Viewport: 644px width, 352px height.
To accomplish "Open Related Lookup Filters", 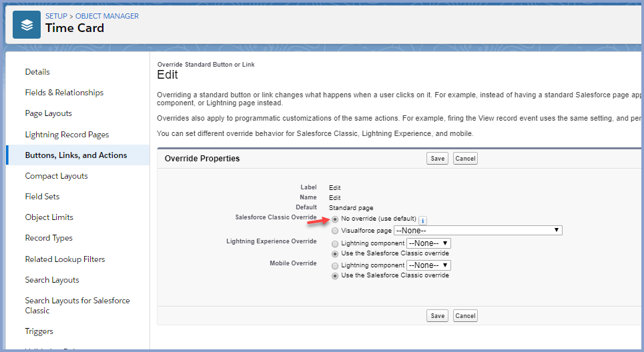I will pyautogui.click(x=65, y=259).
